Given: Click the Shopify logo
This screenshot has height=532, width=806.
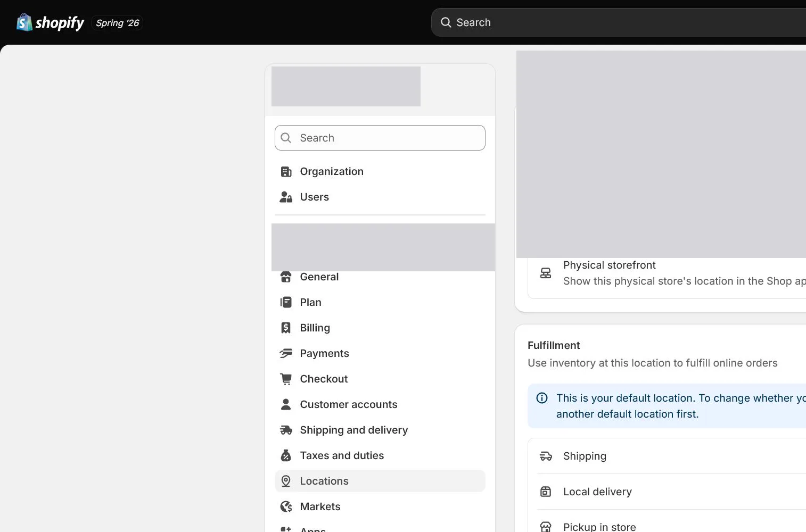Looking at the screenshot, I should [50, 22].
